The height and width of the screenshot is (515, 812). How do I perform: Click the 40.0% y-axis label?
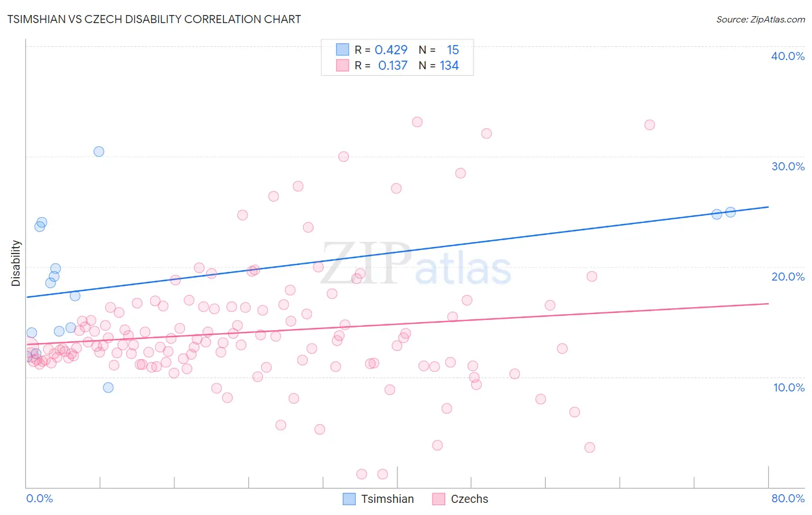coord(788,56)
